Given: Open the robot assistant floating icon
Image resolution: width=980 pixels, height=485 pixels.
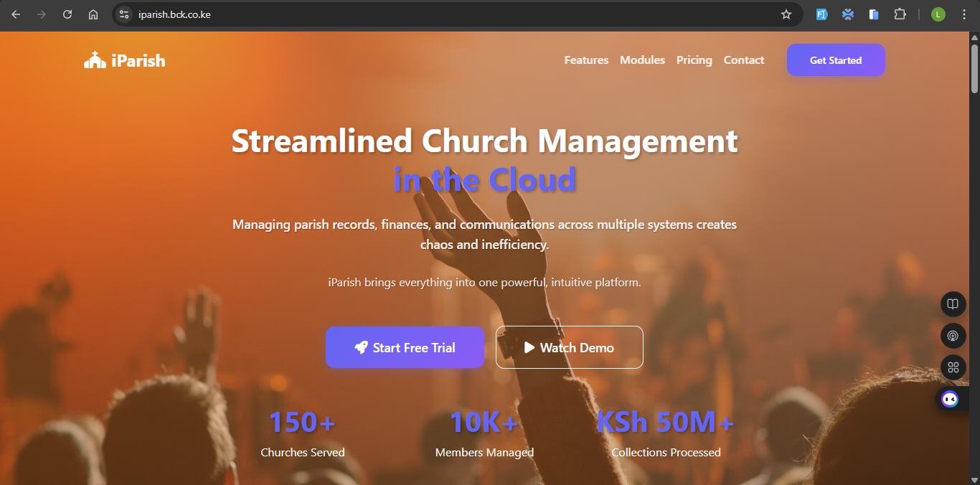Looking at the screenshot, I should coord(950,399).
